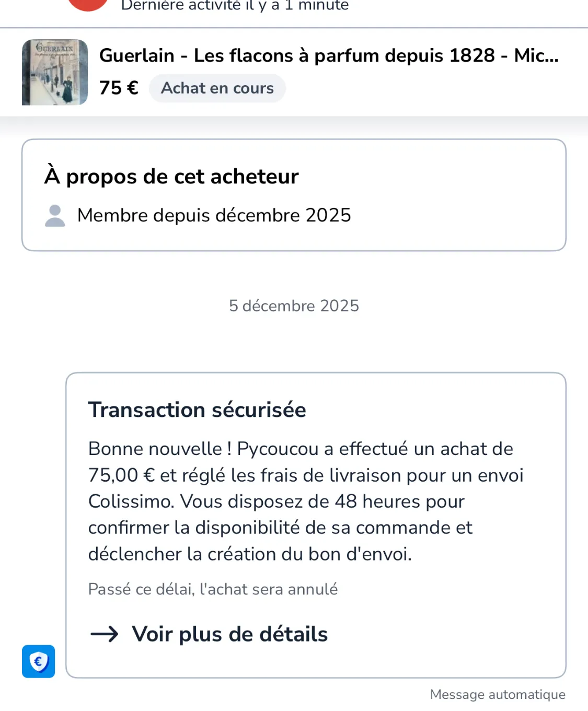Tap the Dernière activité status text

coord(235,6)
